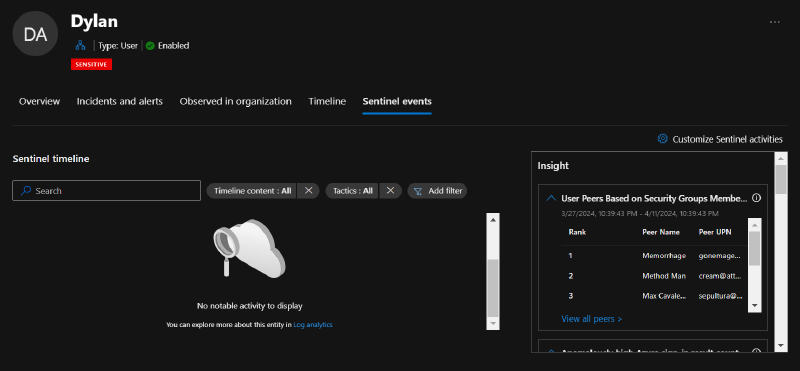800x371 pixels.
Task: Click the timeline scrollbar thumb
Action: coord(493,288)
